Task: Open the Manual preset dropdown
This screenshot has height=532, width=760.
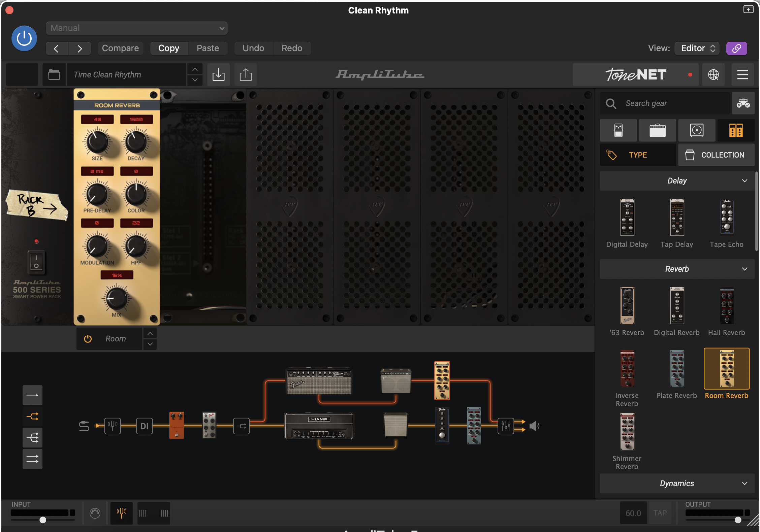Action: [x=137, y=28]
